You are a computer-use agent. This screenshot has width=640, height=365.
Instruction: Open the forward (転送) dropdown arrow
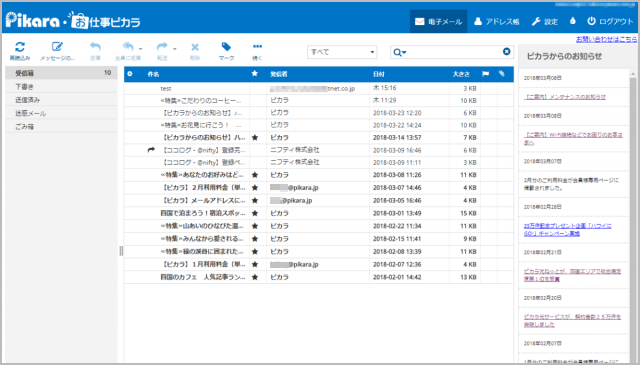pyautogui.click(x=175, y=49)
